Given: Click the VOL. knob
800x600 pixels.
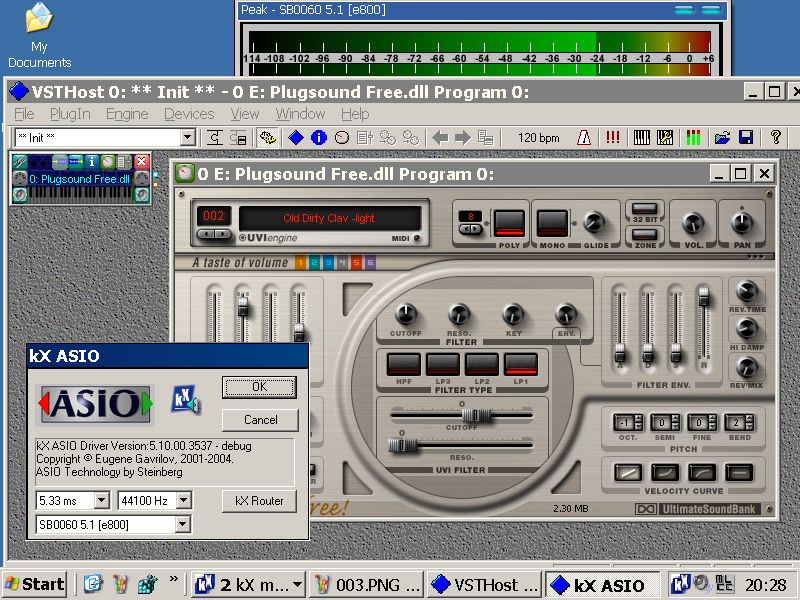Looking at the screenshot, I should tap(693, 223).
